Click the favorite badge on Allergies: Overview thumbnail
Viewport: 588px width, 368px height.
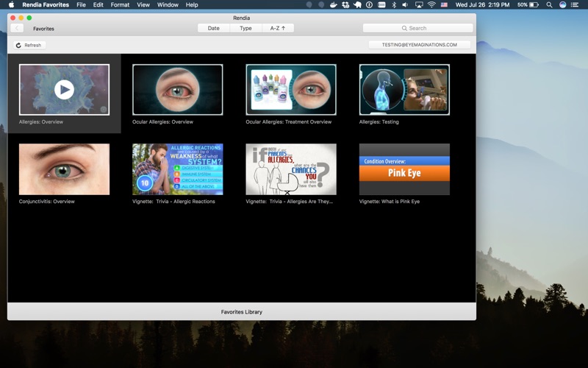[x=104, y=110]
